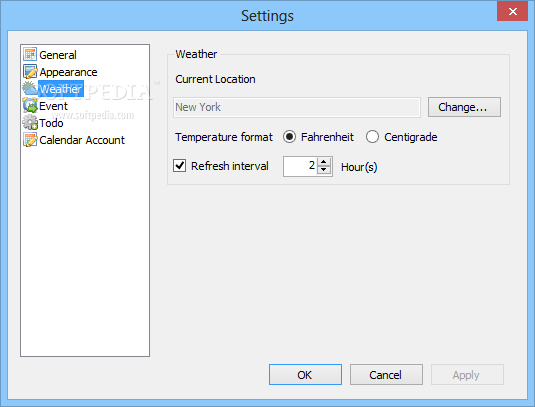The image size is (535, 407).
Task: Click the Todo gear icon
Action: (x=30, y=122)
